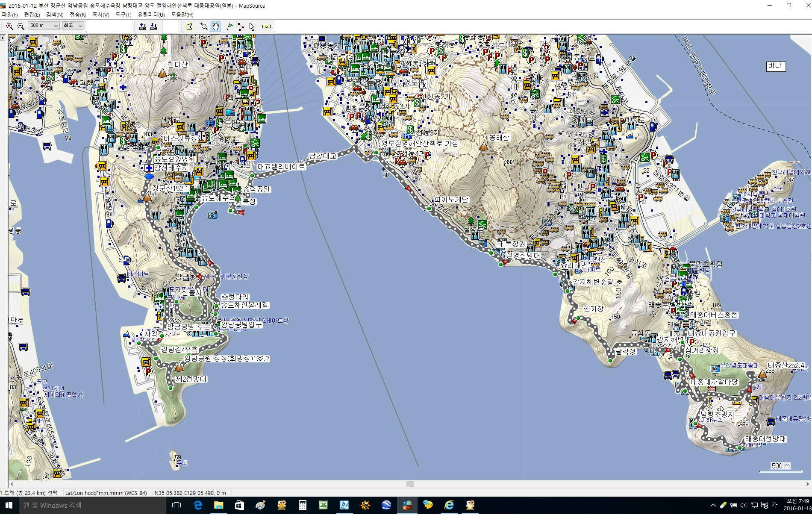The width and height of the screenshot is (812, 515).
Task: Click the 제2전망대 waypoint label
Action: [x=191, y=379]
